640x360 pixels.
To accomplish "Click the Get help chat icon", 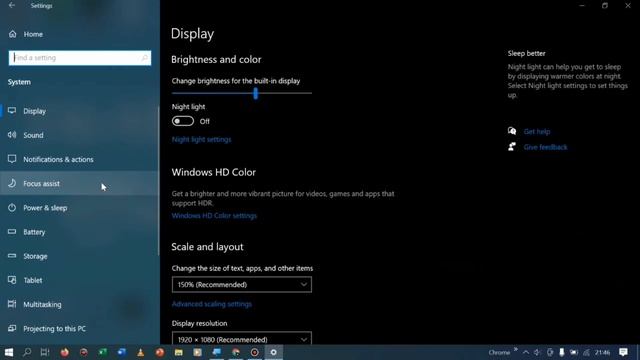I will coord(512,131).
